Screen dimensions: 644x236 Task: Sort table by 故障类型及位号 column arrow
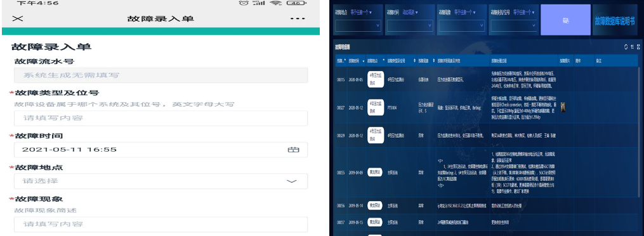414,61
